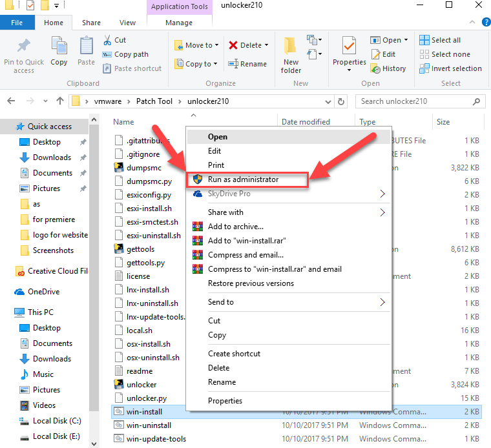The image size is (491, 448).
Task: Expand the Move to dropdown
Action: pos(216,45)
